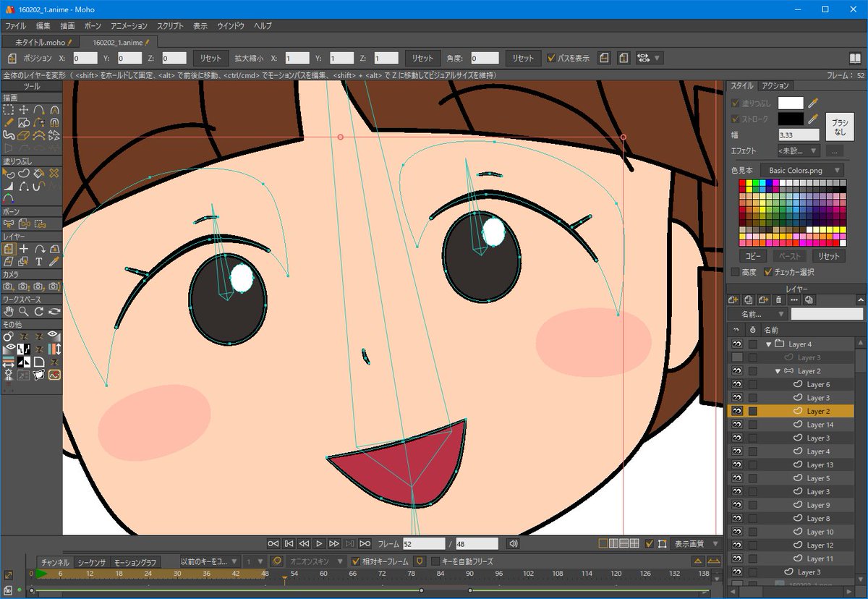Select the Color Points tool

pos(8,198)
